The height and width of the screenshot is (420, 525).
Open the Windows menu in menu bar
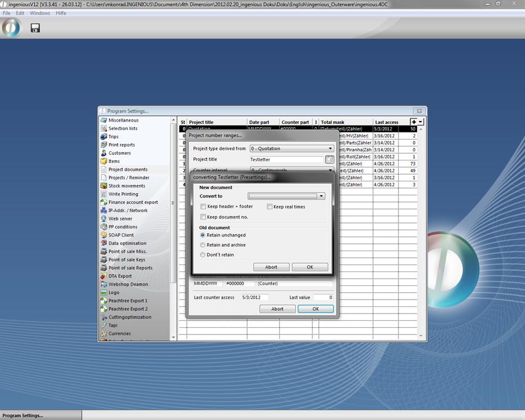(39, 13)
